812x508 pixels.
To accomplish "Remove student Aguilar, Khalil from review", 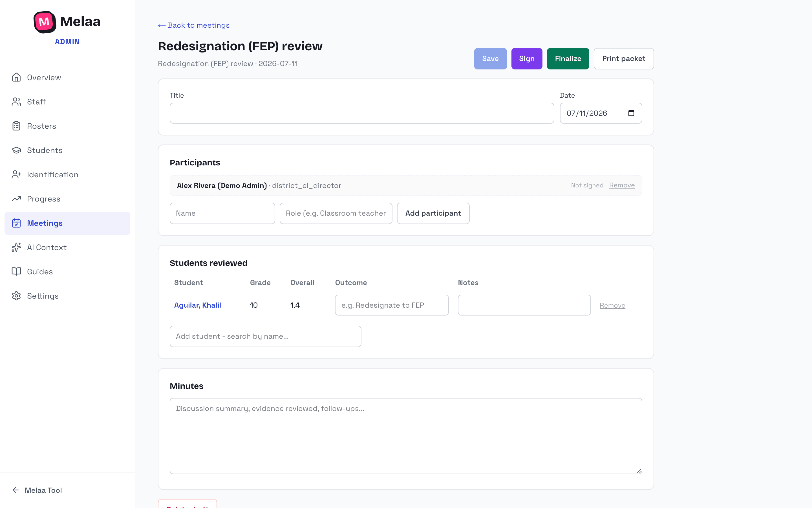I will pos(612,305).
